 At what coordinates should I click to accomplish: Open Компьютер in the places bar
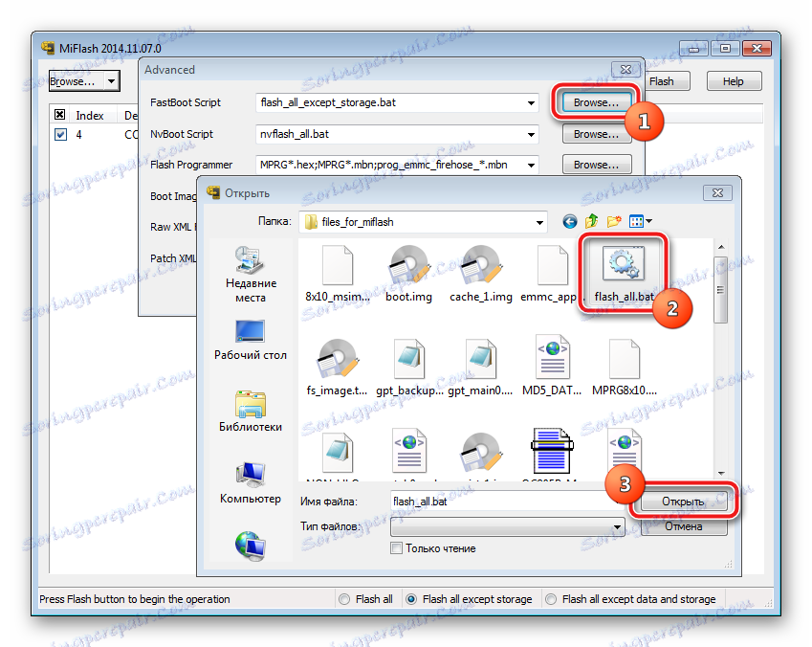(x=251, y=483)
